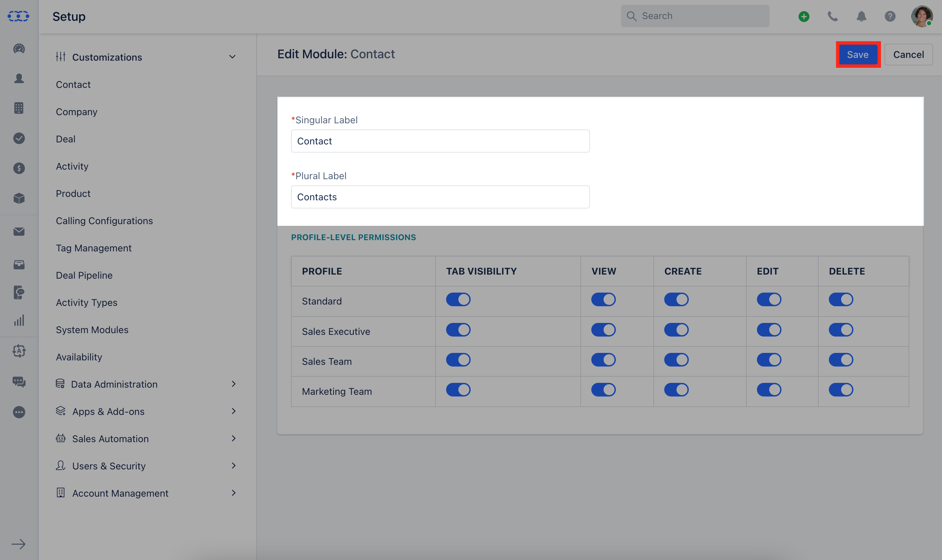Screen dimensions: 942x560
Task: Open Company customization settings
Action: click(77, 112)
